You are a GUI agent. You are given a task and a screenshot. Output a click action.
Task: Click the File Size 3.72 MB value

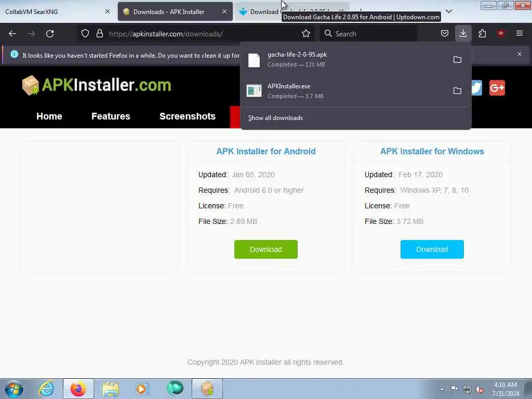409,221
